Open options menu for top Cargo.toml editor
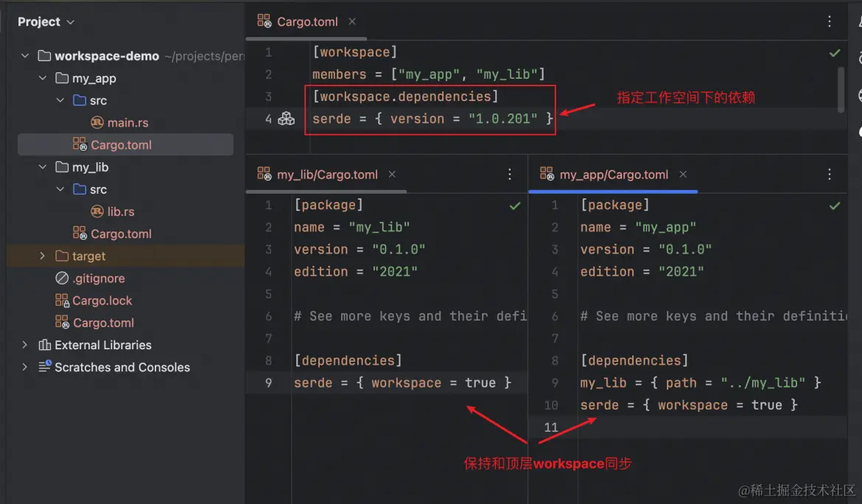 (830, 22)
